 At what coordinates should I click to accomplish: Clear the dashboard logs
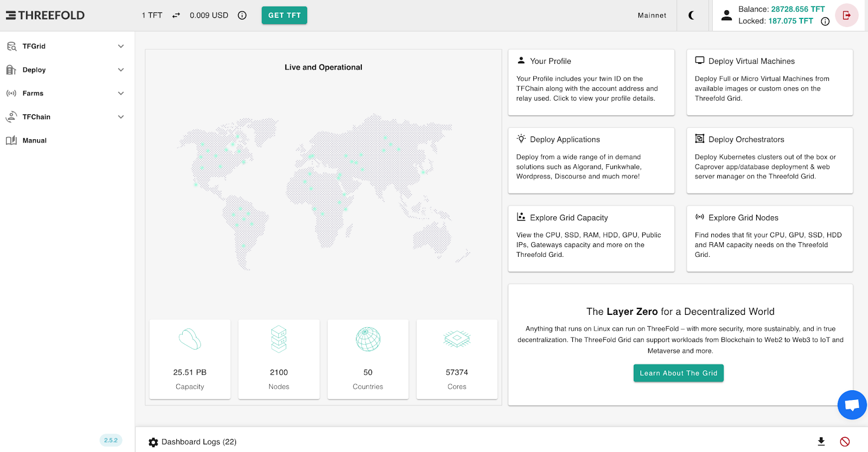pos(845,442)
